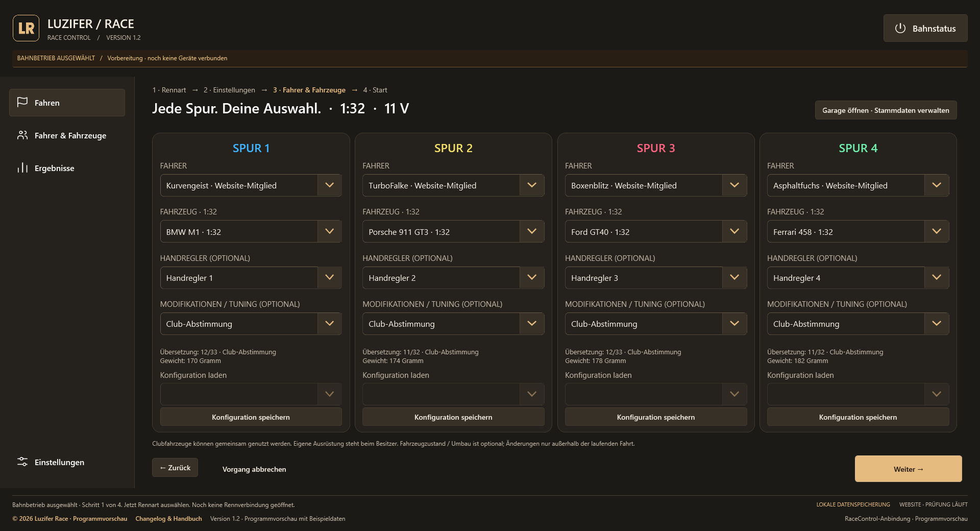Expand Spur 1 vehicle dropdown BMW M1
This screenshot has width=980, height=531.
coord(251,232)
